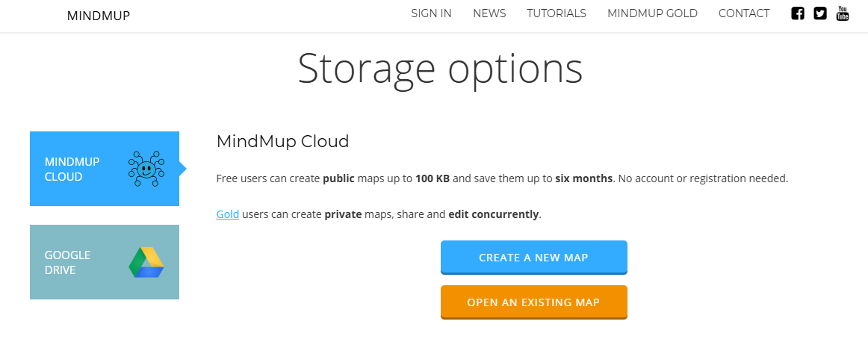Open the CONTACT page
The image size is (868, 339).
743,13
